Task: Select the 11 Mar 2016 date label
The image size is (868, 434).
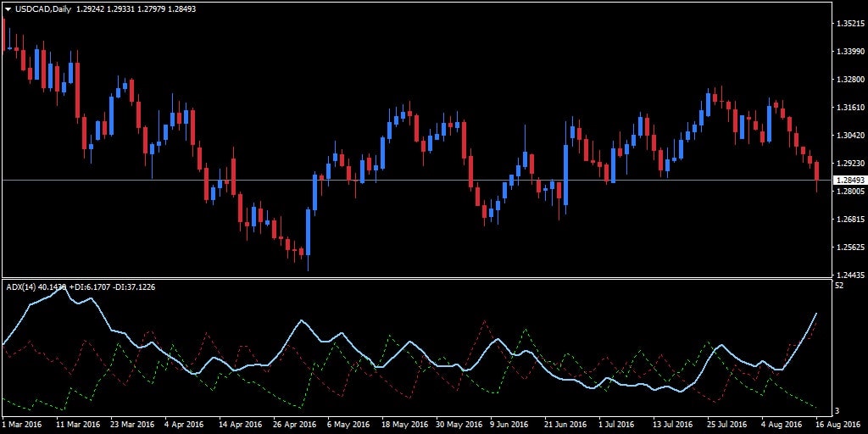Action: click(77, 425)
